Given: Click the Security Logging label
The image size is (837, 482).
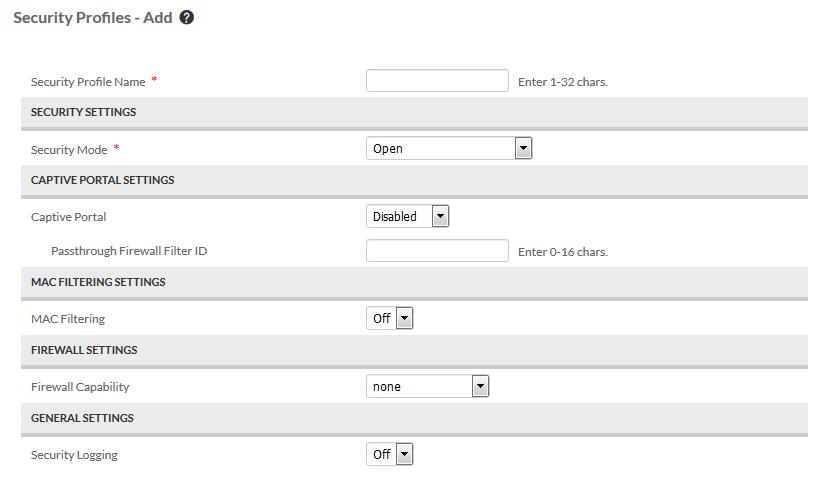Looking at the screenshot, I should pos(74,455).
